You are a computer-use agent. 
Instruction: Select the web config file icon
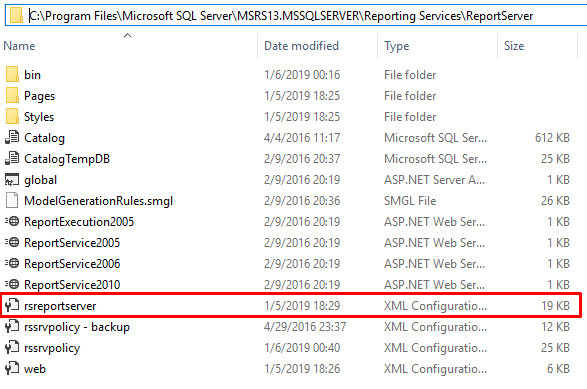12,368
